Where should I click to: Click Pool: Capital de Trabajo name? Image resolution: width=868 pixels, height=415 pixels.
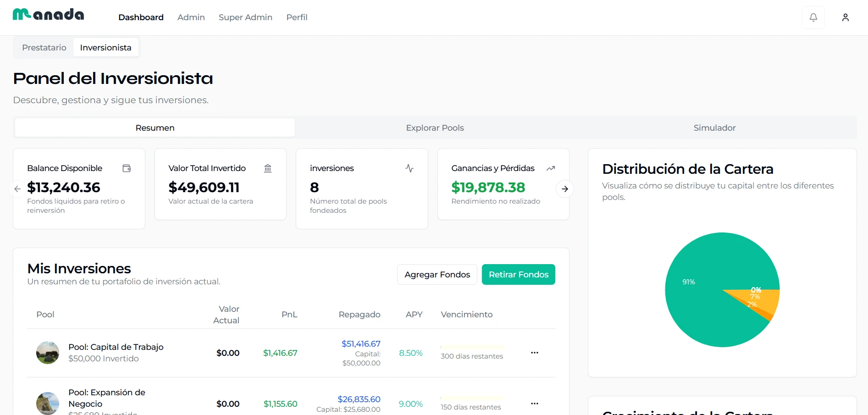click(116, 347)
